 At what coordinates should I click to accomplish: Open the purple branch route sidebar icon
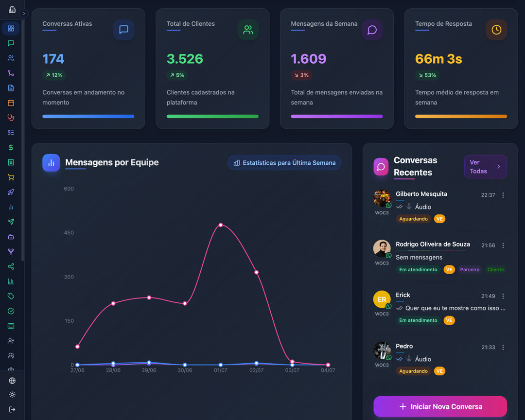click(x=11, y=73)
